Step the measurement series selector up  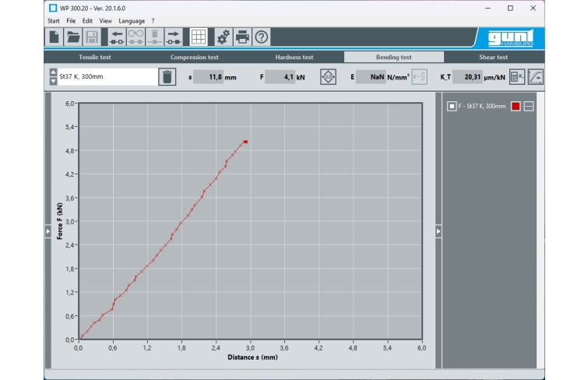pos(53,73)
